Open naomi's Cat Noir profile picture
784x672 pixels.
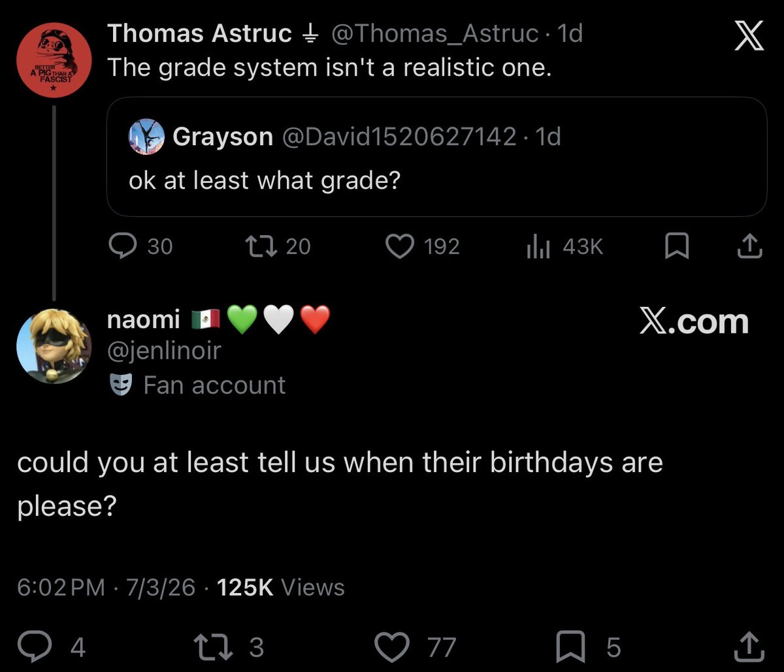[x=54, y=345]
